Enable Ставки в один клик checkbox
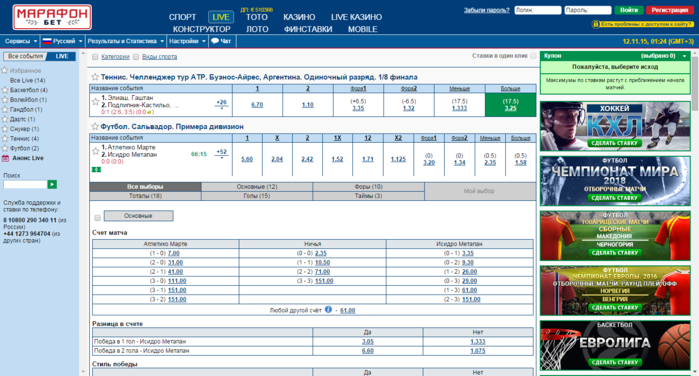 click(x=533, y=56)
